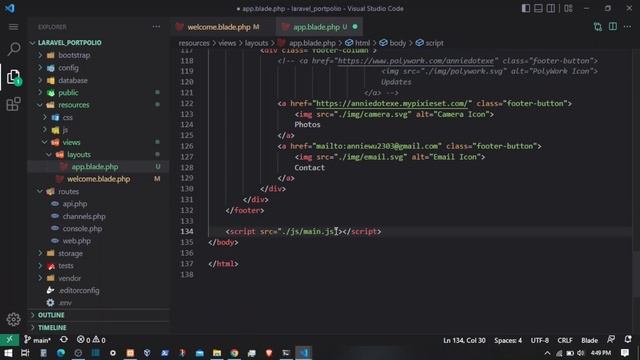Image resolution: width=640 pixels, height=360 pixels.
Task: Click VS Code icon on the taskbar
Action: pyautogui.click(x=304, y=353)
